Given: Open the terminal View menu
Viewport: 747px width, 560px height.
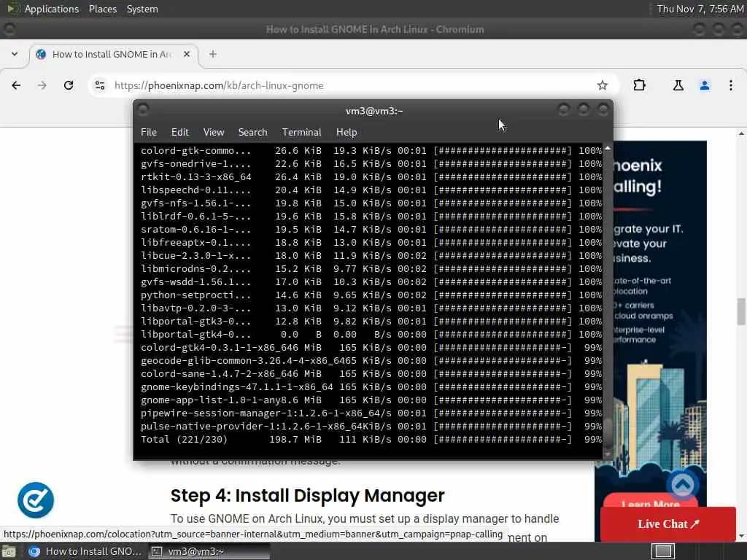Looking at the screenshot, I should point(214,133).
